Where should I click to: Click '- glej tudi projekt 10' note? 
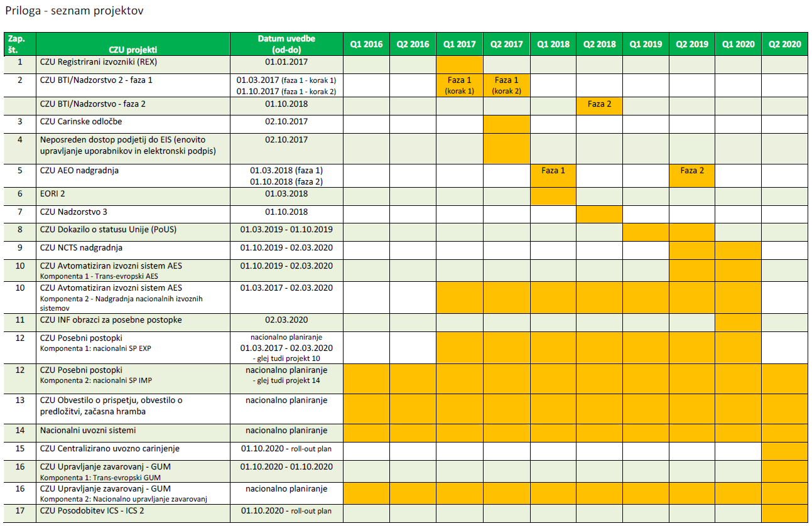coord(286,358)
